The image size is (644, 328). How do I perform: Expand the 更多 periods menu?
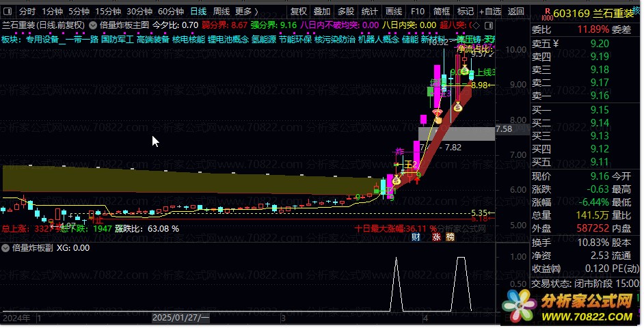click(247, 12)
